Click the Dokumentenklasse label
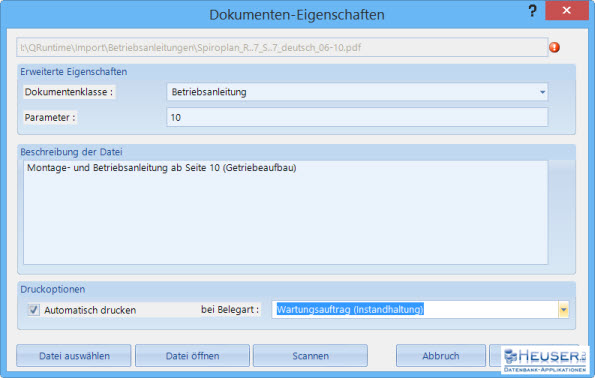595x378 pixels. 69,92
